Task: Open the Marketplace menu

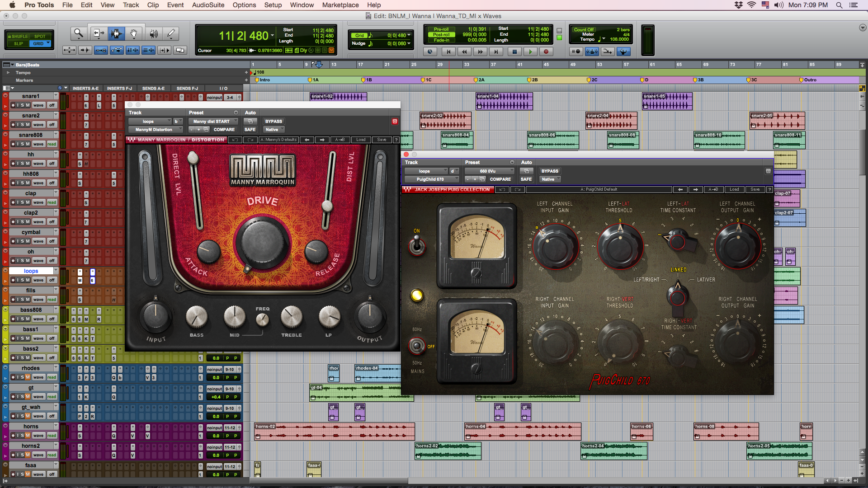Action: tap(340, 5)
